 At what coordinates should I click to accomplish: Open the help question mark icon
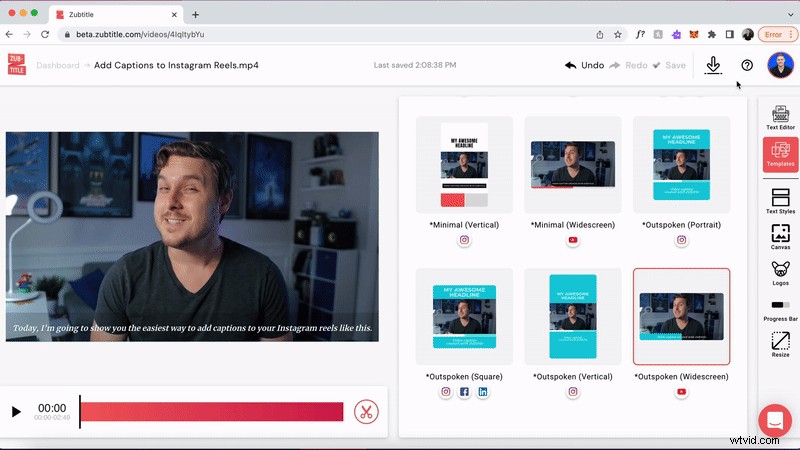click(747, 65)
